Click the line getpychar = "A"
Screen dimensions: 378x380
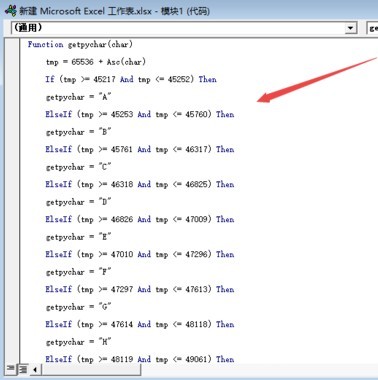click(x=78, y=97)
